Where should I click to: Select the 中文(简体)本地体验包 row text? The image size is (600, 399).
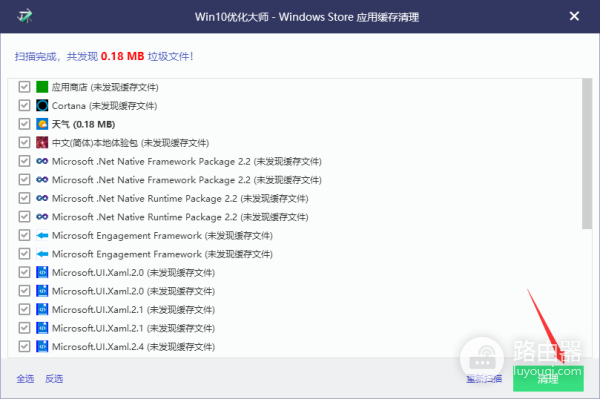click(130, 143)
